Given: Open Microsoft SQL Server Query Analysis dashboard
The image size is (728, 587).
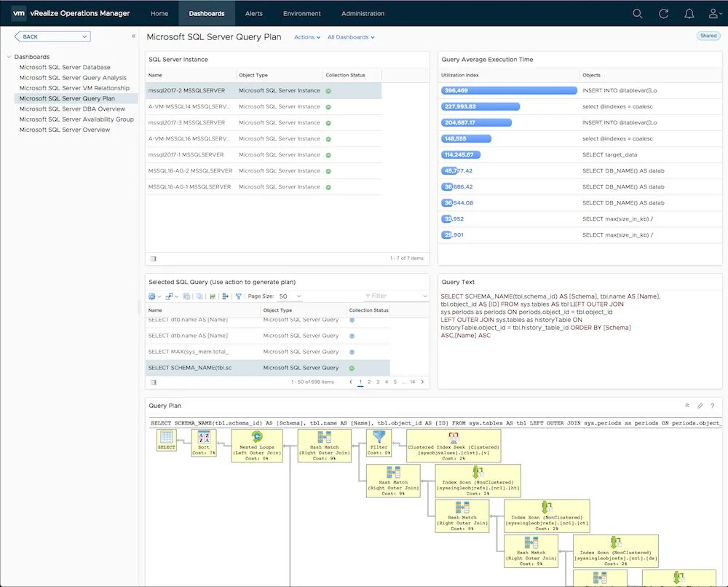Looking at the screenshot, I should tap(73, 77).
